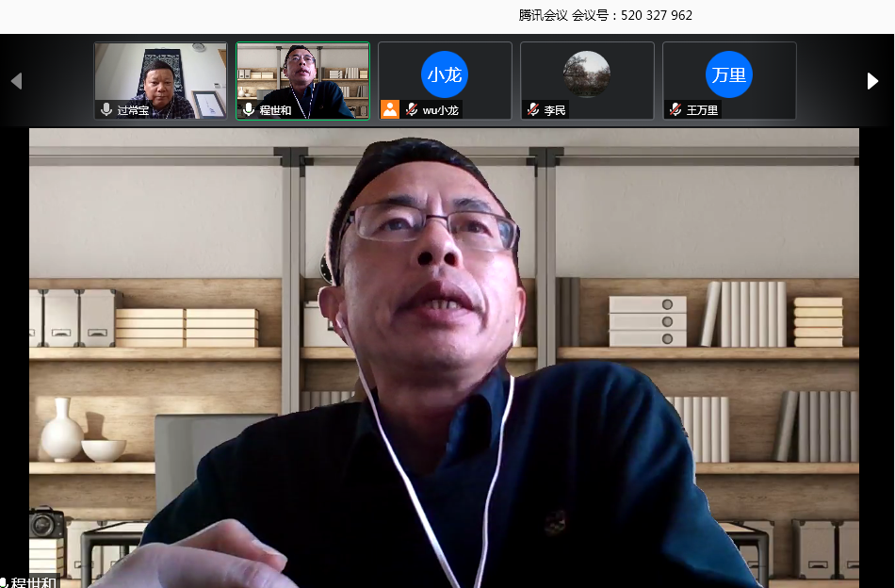Click the 程世和 name tag on the main video

(x=33, y=581)
